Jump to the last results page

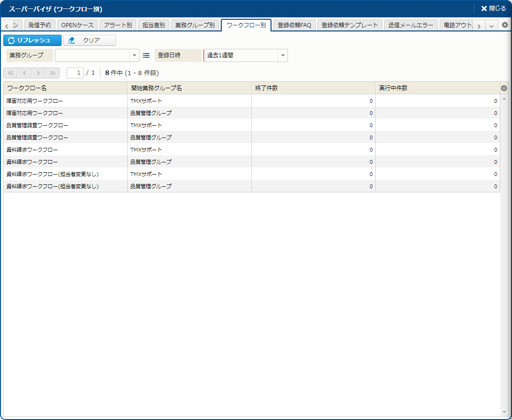pyautogui.click(x=53, y=73)
